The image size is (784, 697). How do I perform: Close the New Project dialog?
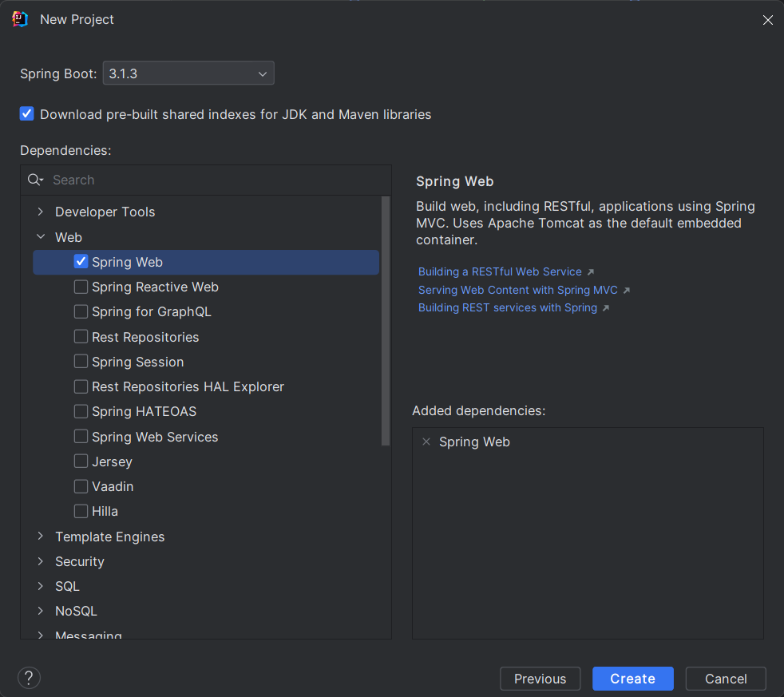pyautogui.click(x=767, y=20)
